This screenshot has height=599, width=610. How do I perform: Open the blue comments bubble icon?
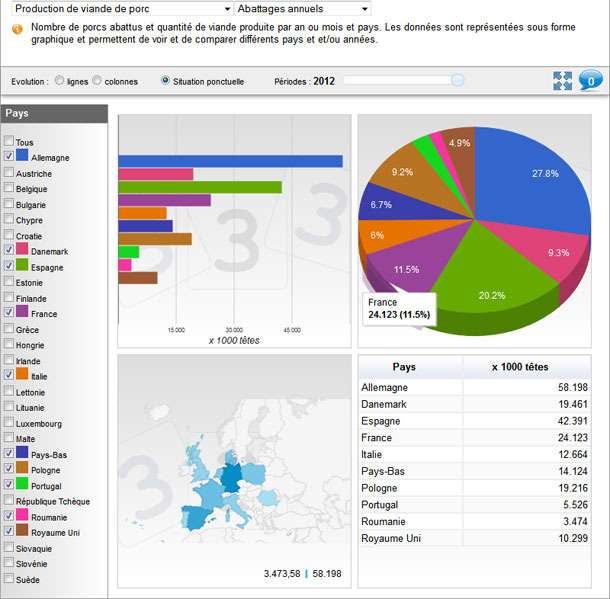pyautogui.click(x=589, y=81)
